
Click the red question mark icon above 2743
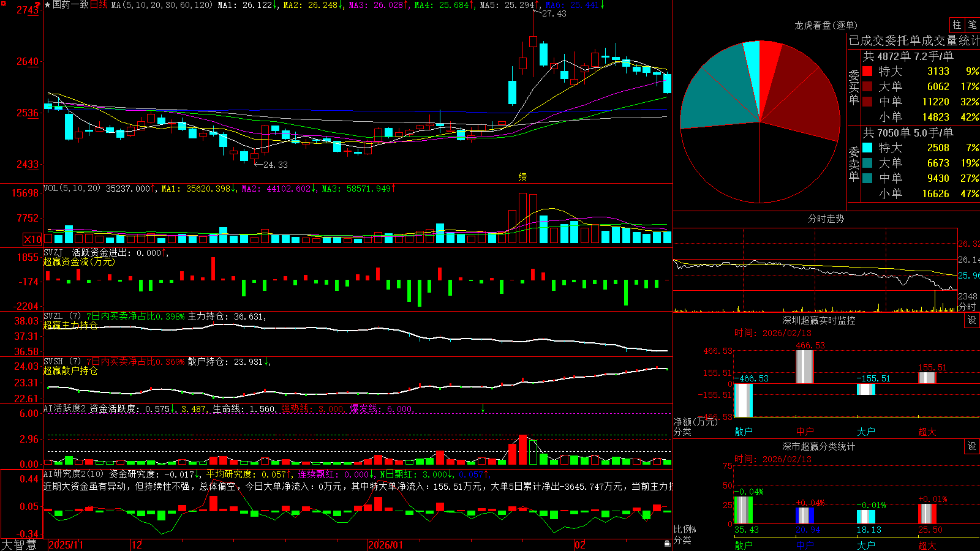(x=37, y=5)
